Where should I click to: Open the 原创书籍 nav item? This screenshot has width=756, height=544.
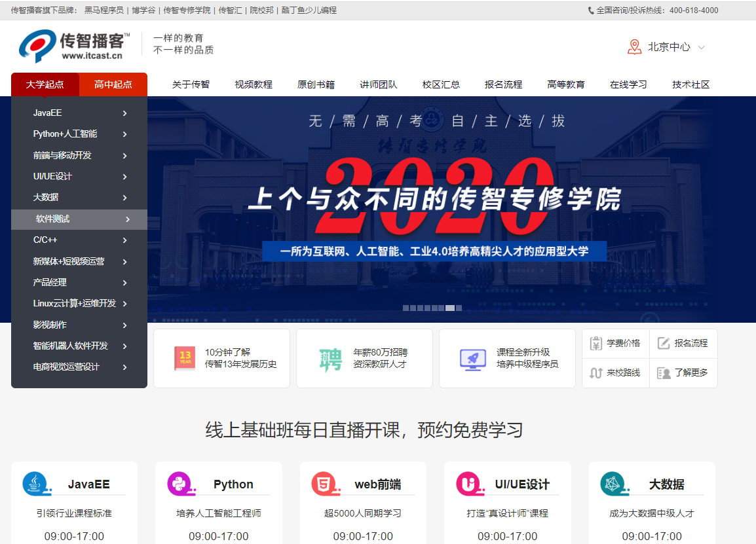[x=316, y=85]
